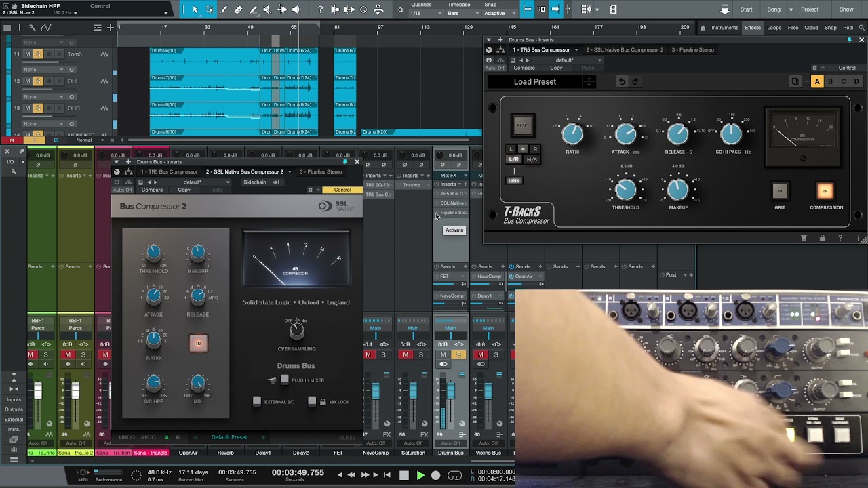Switch T-RackS to M/S mode
Screen dimensions: 868x488
click(532, 159)
